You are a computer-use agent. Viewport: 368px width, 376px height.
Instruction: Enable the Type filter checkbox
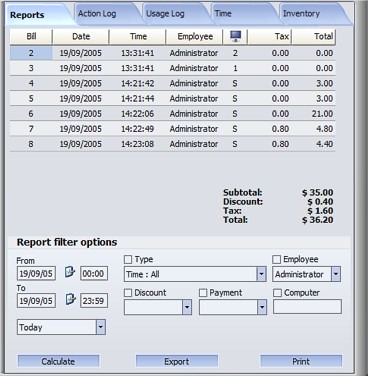(128, 259)
